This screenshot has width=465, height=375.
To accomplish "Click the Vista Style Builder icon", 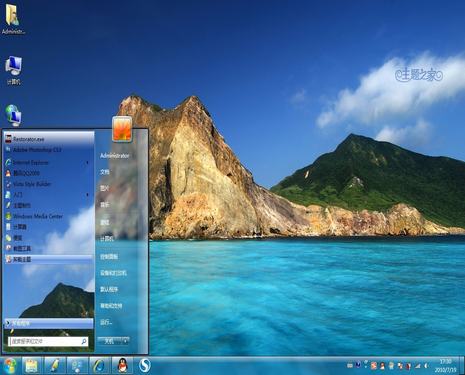I will coord(8,184).
